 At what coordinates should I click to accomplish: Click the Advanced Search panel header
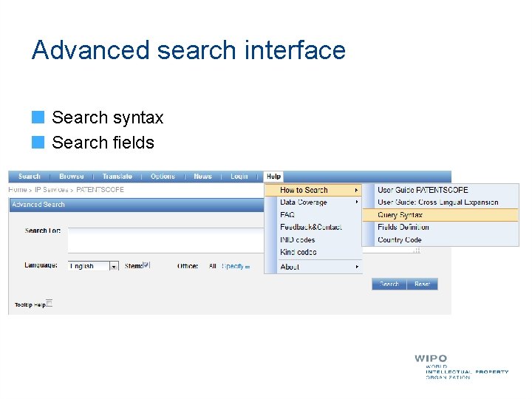point(137,205)
